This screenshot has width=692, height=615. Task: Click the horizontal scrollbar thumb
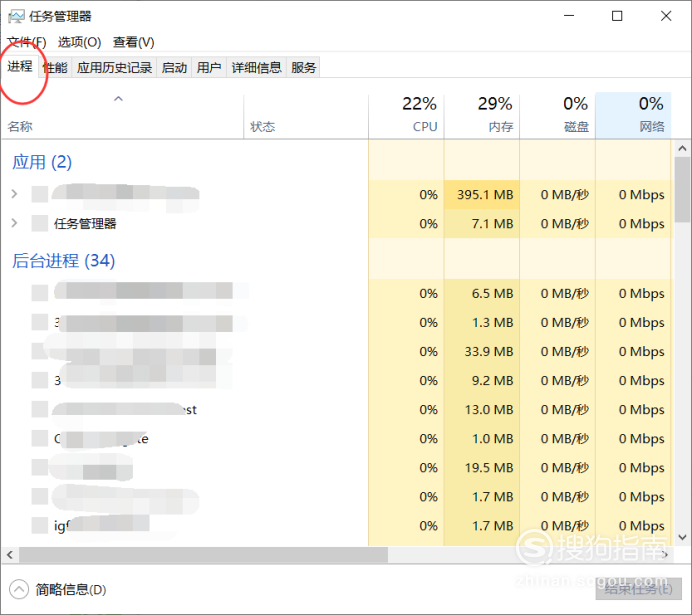click(203, 555)
